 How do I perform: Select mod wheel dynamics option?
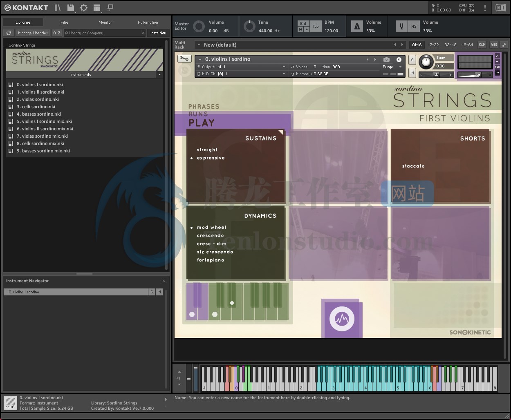(x=211, y=228)
